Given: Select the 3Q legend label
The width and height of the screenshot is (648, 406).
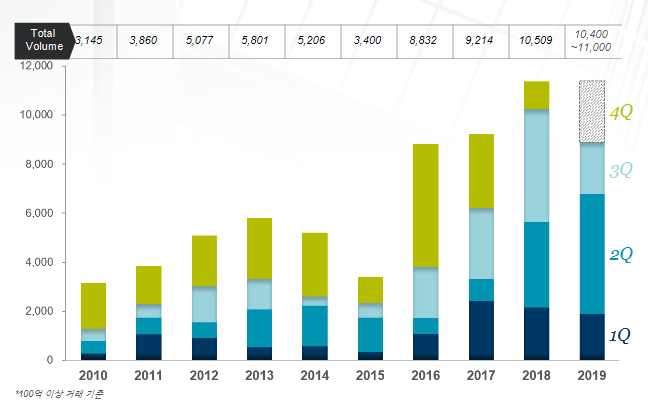Looking at the screenshot, I should [620, 170].
